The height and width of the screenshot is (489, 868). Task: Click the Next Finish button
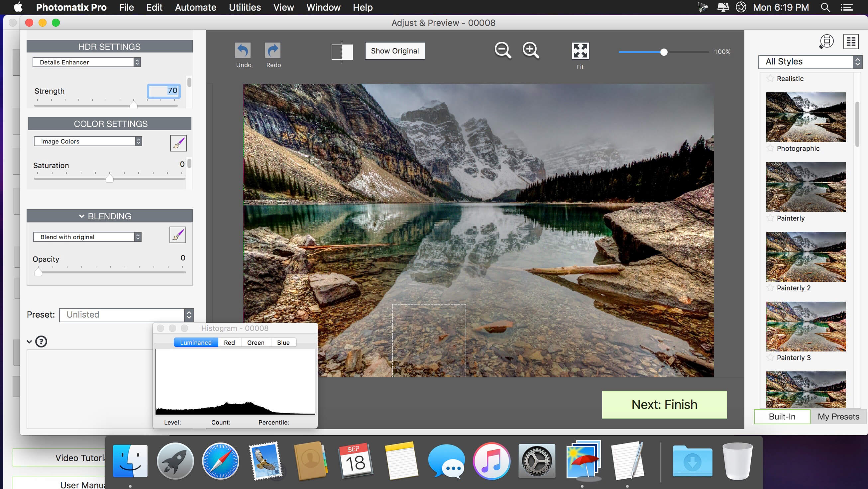coord(664,404)
